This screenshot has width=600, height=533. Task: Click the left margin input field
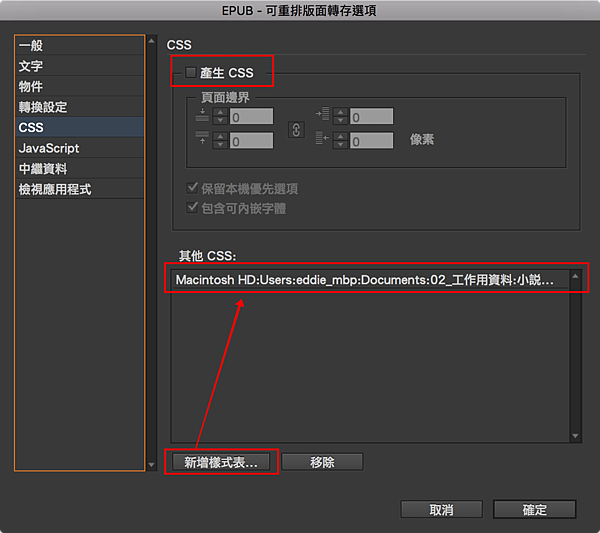[x=371, y=116]
